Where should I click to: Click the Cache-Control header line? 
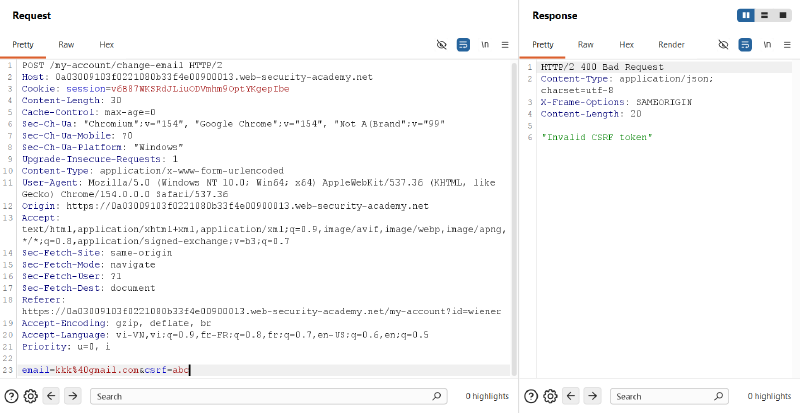coord(89,112)
